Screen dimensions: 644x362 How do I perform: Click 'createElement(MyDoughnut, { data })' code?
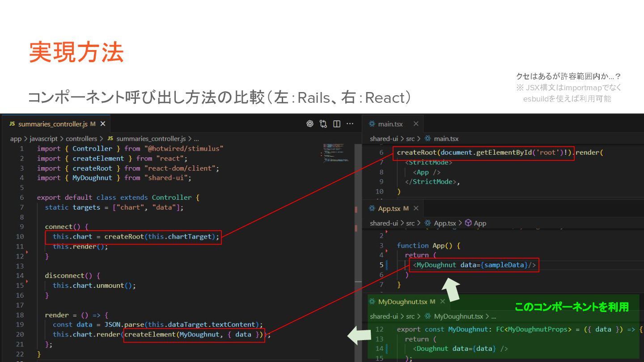[194, 334]
